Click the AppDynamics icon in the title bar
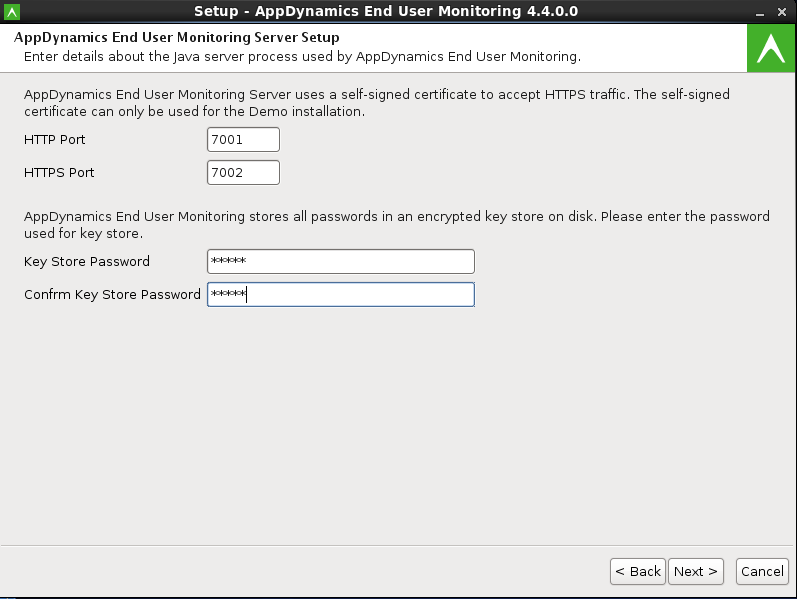Viewport: 797px width, 599px height. 12,12
